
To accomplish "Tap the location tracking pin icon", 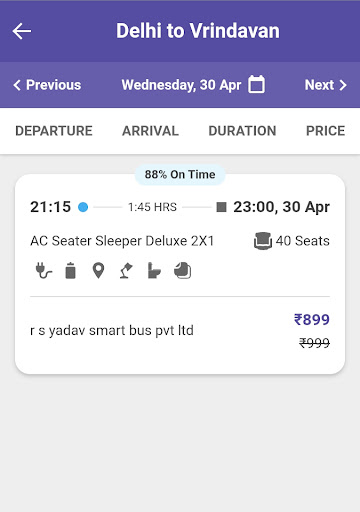I will pyautogui.click(x=98, y=270).
